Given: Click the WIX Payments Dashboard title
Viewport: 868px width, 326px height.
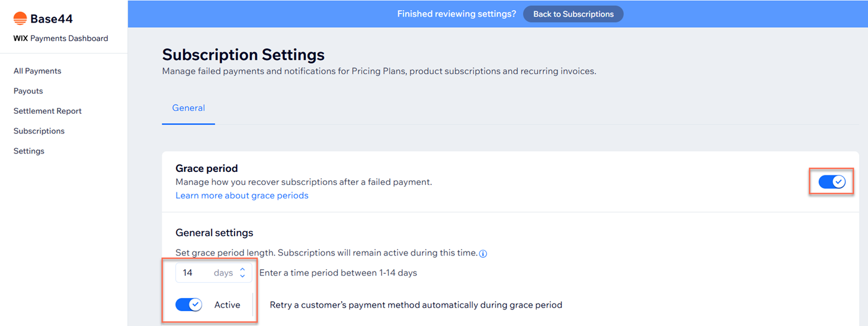Looking at the screenshot, I should pos(60,39).
